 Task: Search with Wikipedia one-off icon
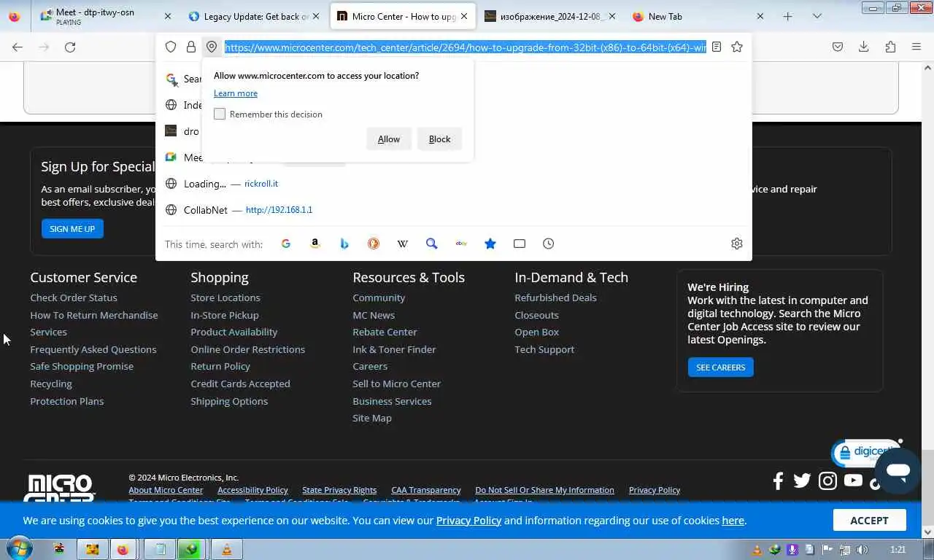click(403, 244)
